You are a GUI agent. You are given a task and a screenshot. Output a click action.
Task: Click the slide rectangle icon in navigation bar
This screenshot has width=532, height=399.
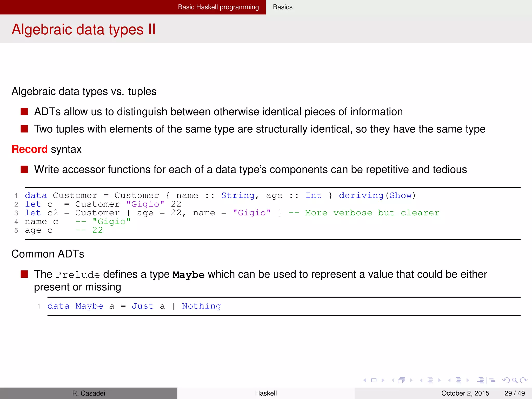coord(374,380)
